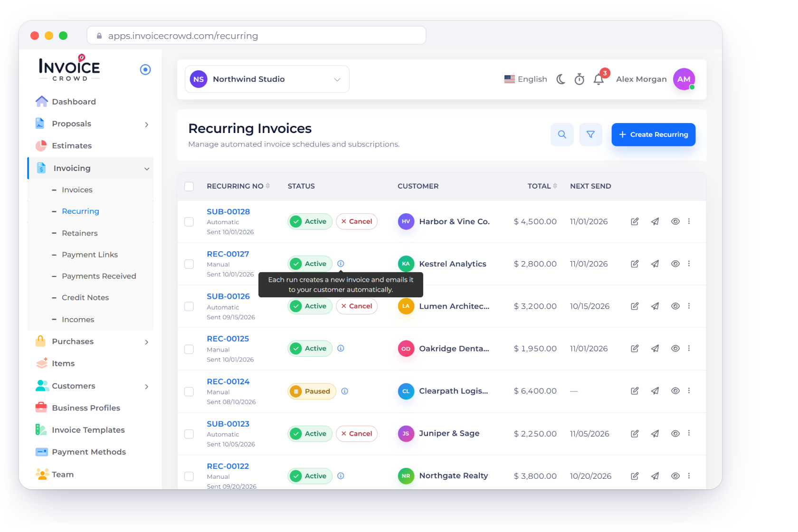Viewport: 798px width, 532px height.
Task: Send REC-00122 Northgate Realty invoice
Action: click(655, 476)
